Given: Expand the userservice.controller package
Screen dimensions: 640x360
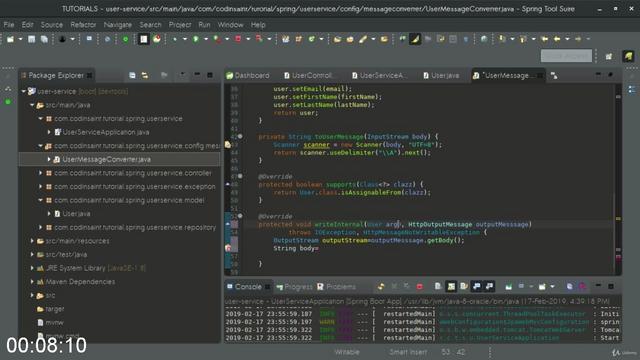Looking at the screenshot, I should (40, 173).
